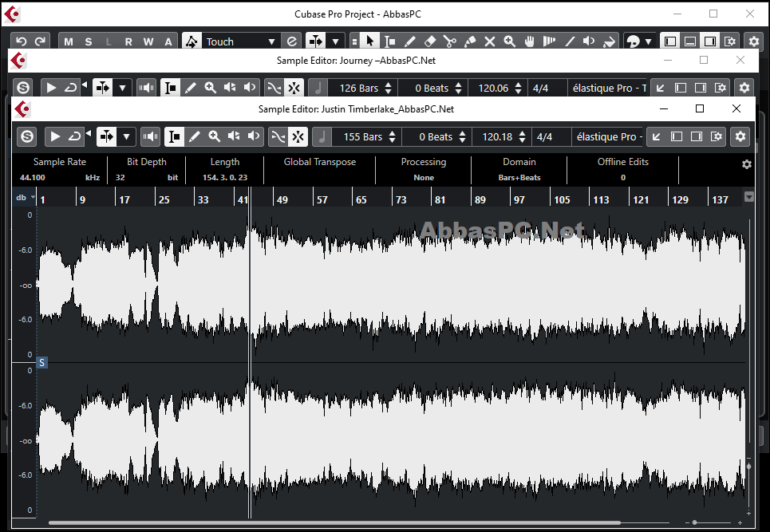Screen dimensions: 770x532
Task: Select the Split scissors tool
Action: [450, 41]
